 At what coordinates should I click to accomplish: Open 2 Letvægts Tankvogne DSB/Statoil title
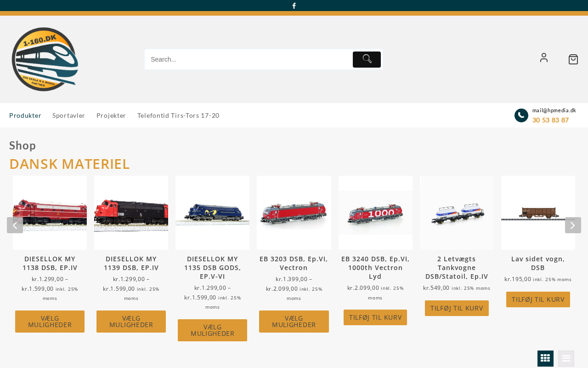pos(457,268)
